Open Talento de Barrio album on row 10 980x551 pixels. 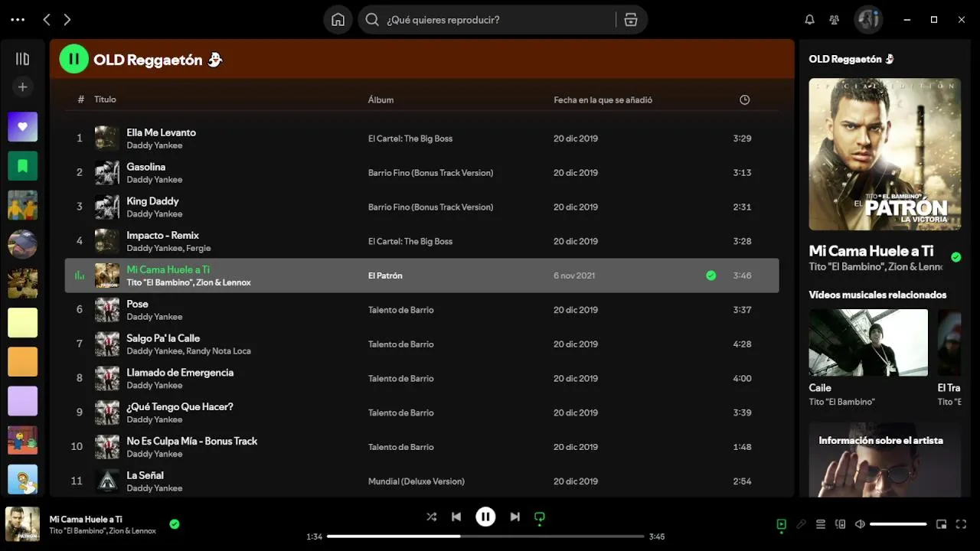(400, 447)
